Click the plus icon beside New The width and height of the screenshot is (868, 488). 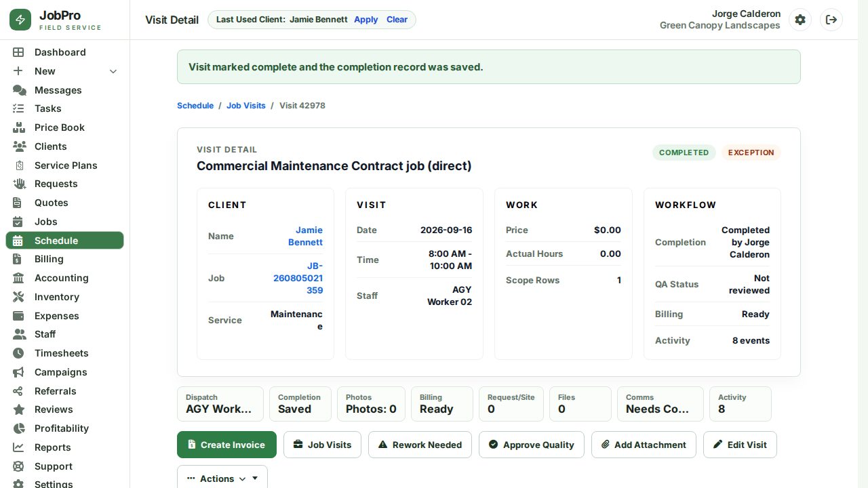(x=18, y=71)
